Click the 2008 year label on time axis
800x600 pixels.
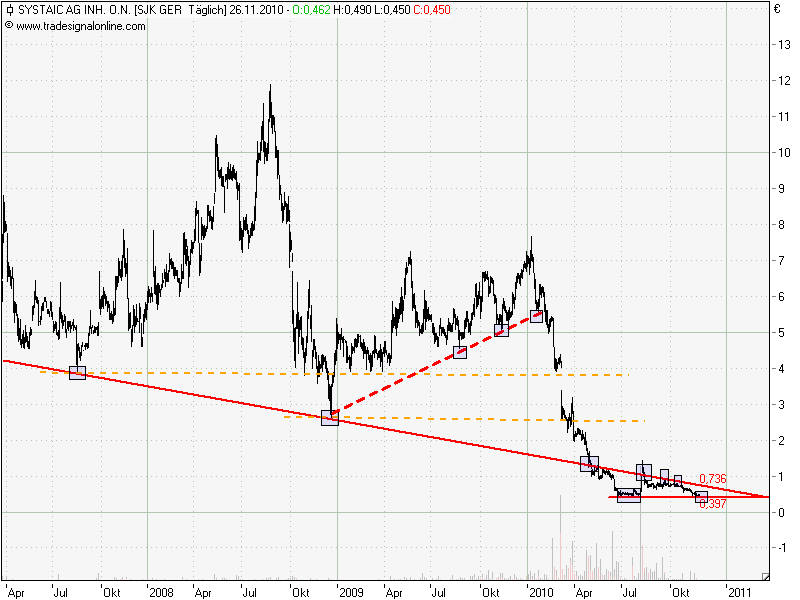161,592
